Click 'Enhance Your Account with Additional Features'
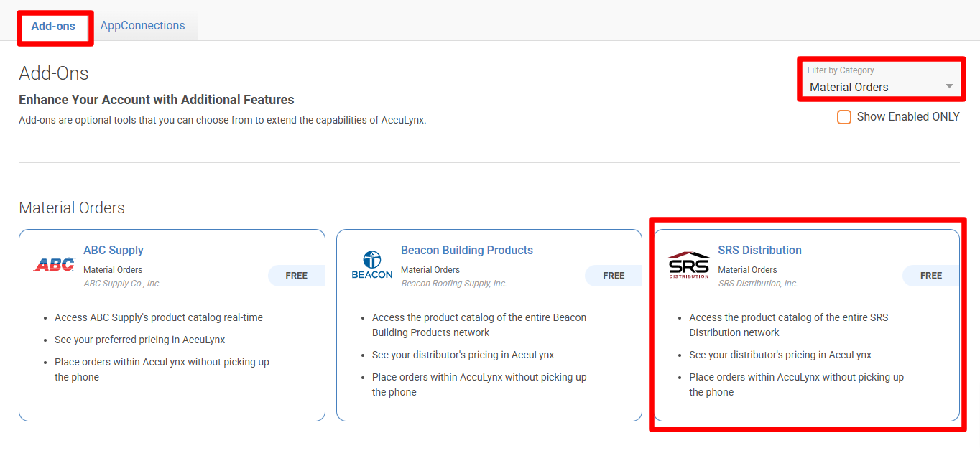 point(157,100)
